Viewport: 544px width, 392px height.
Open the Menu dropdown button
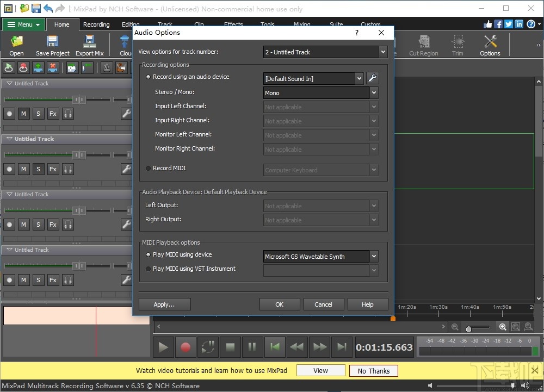[x=23, y=24]
